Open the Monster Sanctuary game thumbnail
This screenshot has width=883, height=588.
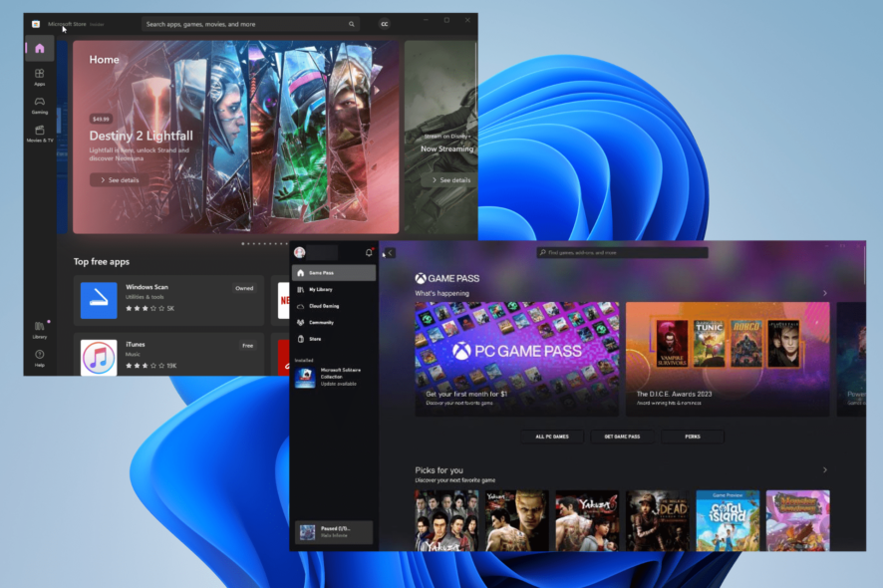798,520
